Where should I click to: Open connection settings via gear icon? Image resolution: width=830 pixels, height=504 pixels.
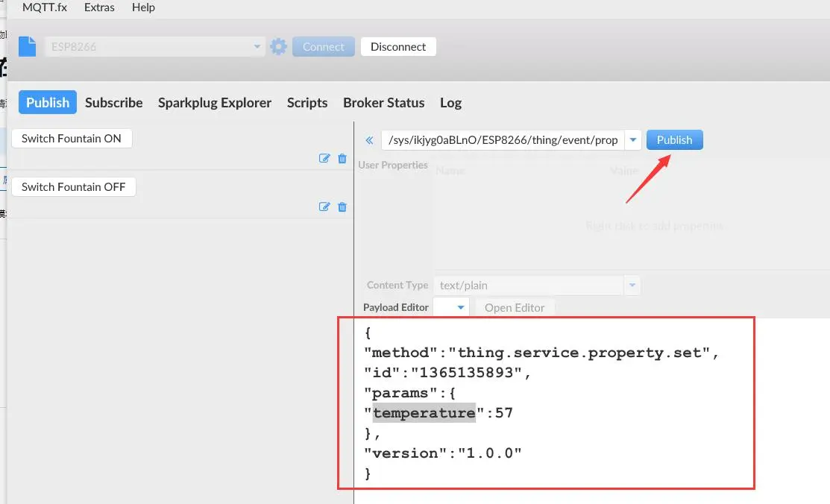[x=278, y=47]
